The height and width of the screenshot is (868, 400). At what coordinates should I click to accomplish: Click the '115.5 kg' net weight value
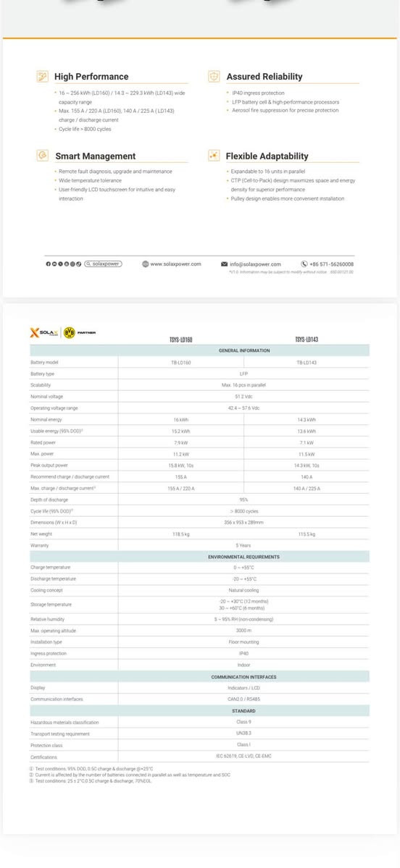click(307, 534)
